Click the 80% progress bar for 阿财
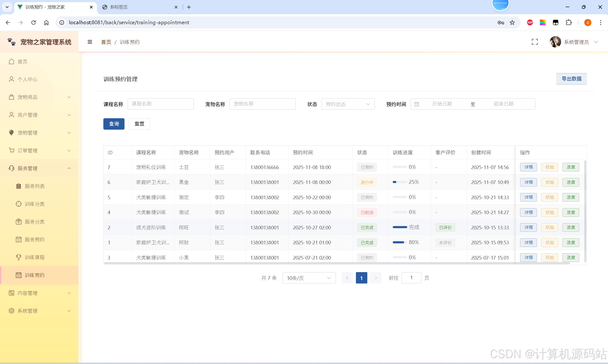Viewport: 608px width, 364px height. tap(400, 242)
